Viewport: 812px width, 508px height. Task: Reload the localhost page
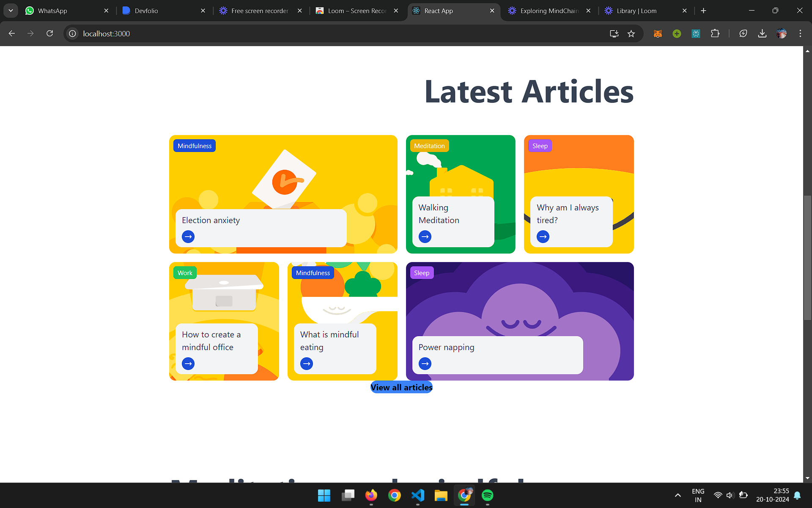click(50, 34)
